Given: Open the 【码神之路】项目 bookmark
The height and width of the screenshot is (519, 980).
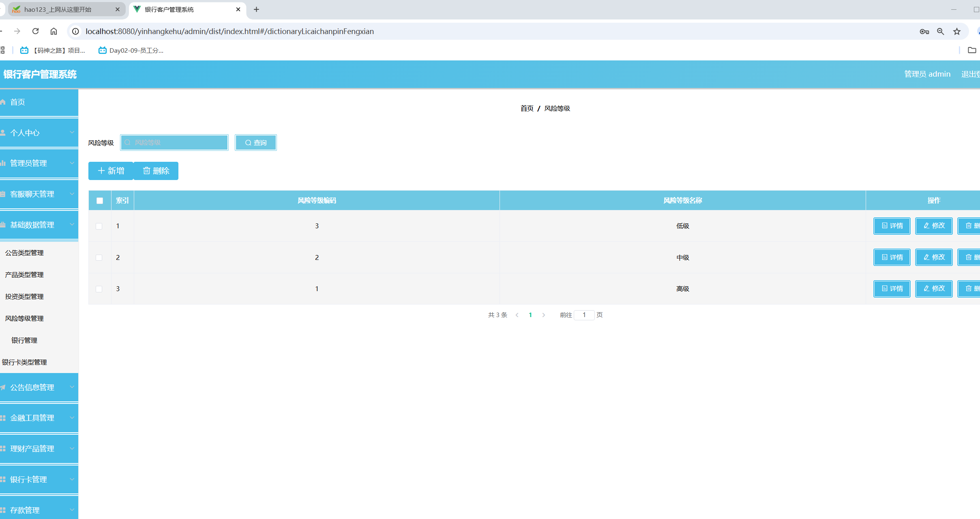Looking at the screenshot, I should click(53, 50).
